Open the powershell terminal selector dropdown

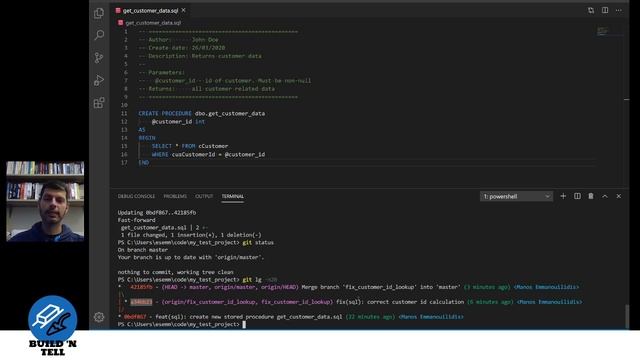pos(516,196)
